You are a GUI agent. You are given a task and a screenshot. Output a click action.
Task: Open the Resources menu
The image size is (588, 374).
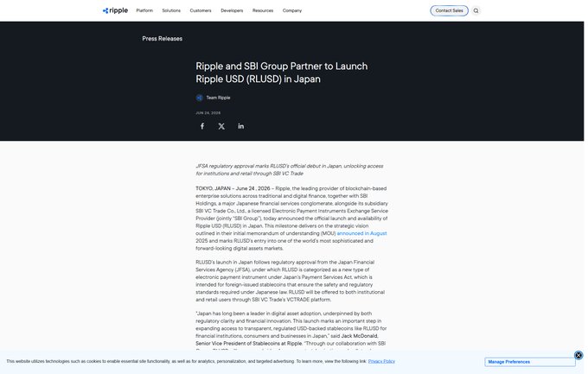[x=263, y=10]
